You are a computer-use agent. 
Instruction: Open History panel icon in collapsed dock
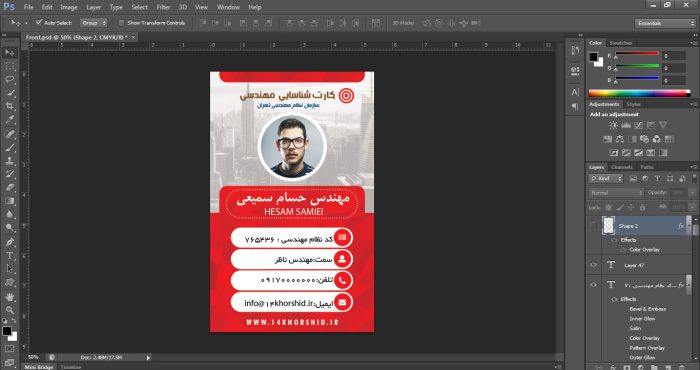(x=575, y=50)
